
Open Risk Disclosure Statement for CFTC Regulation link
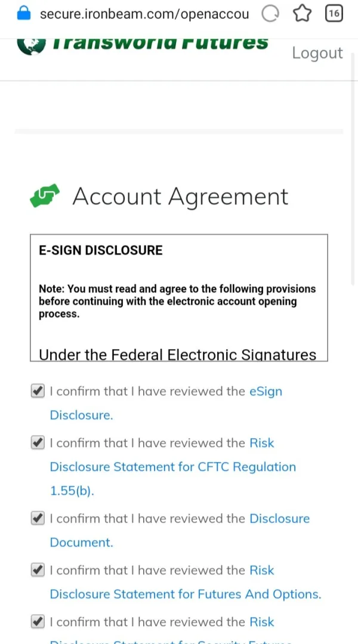coord(172,467)
